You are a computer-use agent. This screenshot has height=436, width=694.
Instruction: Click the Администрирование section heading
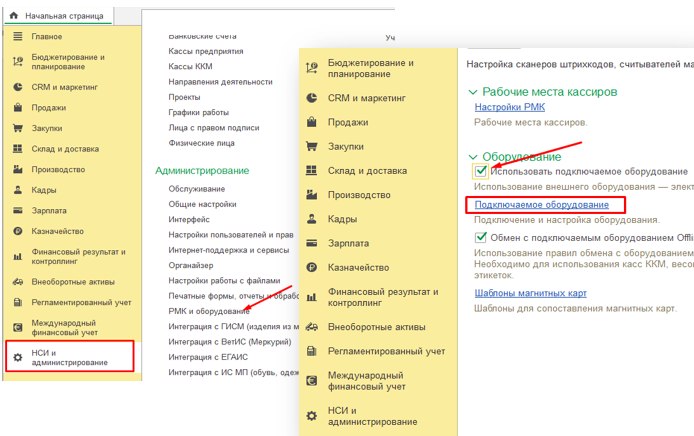202,170
